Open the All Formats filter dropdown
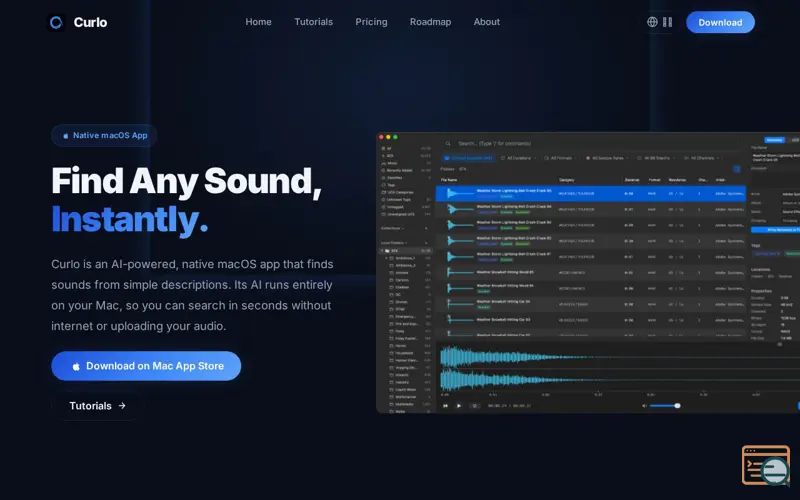The width and height of the screenshot is (800, 500). click(561, 158)
